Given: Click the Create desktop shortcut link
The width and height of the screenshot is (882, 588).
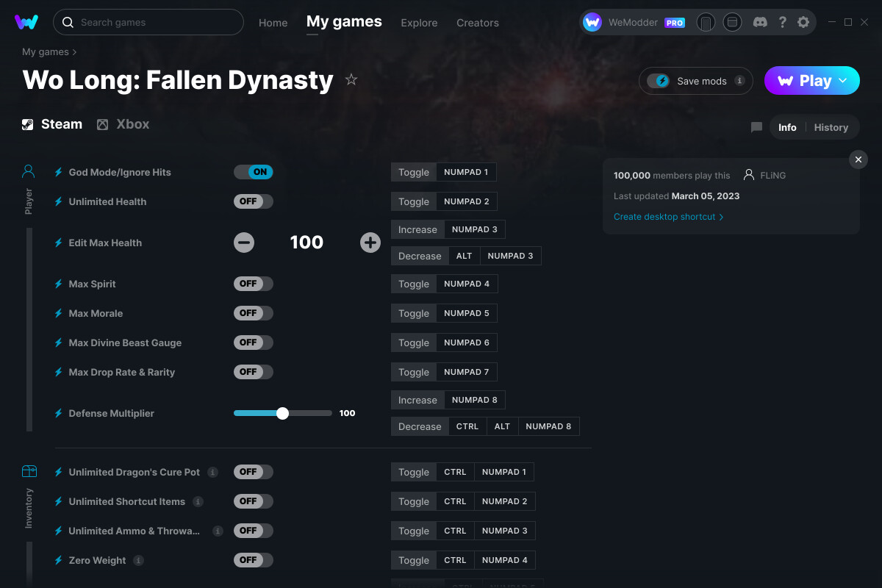Looking at the screenshot, I should [x=669, y=217].
